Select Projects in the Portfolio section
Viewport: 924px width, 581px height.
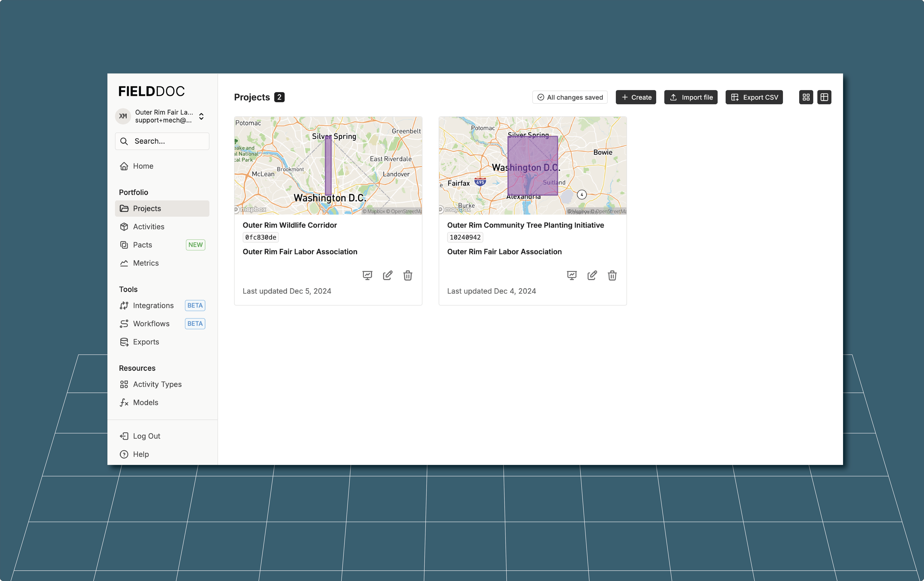(162, 209)
